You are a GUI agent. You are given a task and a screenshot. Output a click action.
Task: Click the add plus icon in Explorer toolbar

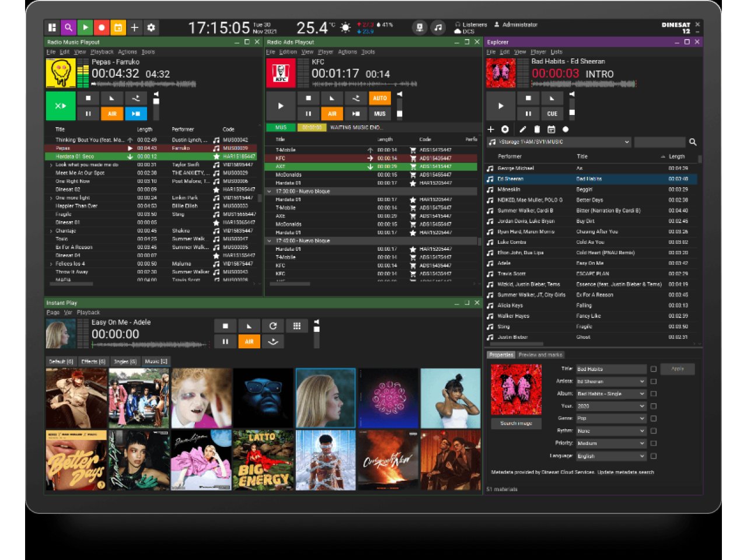pyautogui.click(x=491, y=129)
